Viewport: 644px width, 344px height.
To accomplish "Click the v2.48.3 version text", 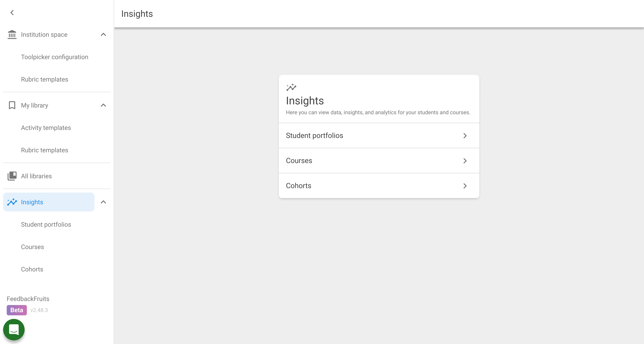I will click(x=39, y=310).
